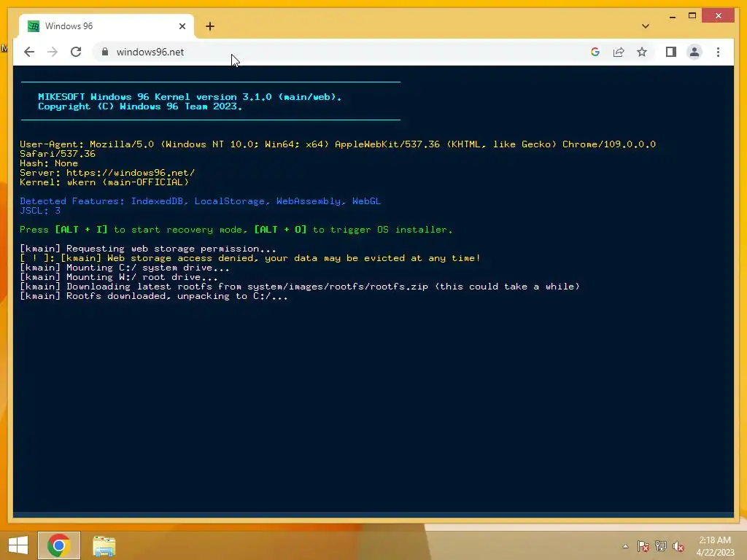Click the Windows 96 tab favicon
Image resolution: width=747 pixels, height=560 pixels.
(34, 26)
